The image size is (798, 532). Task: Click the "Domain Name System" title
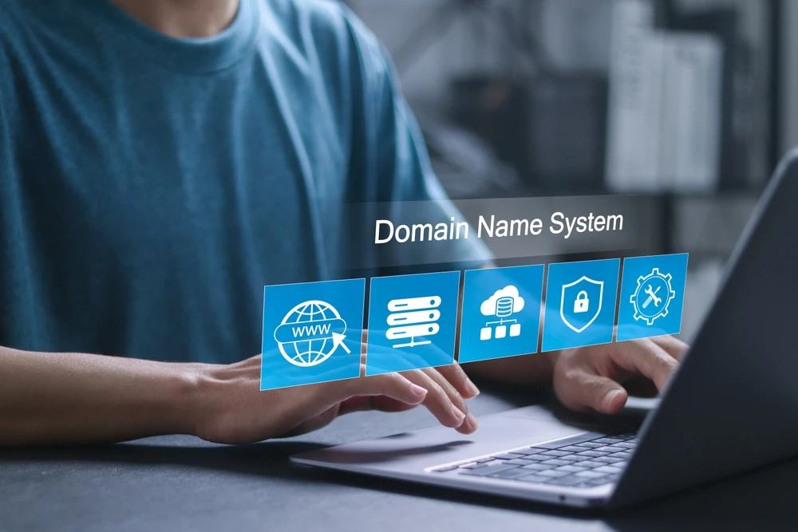[x=499, y=227]
